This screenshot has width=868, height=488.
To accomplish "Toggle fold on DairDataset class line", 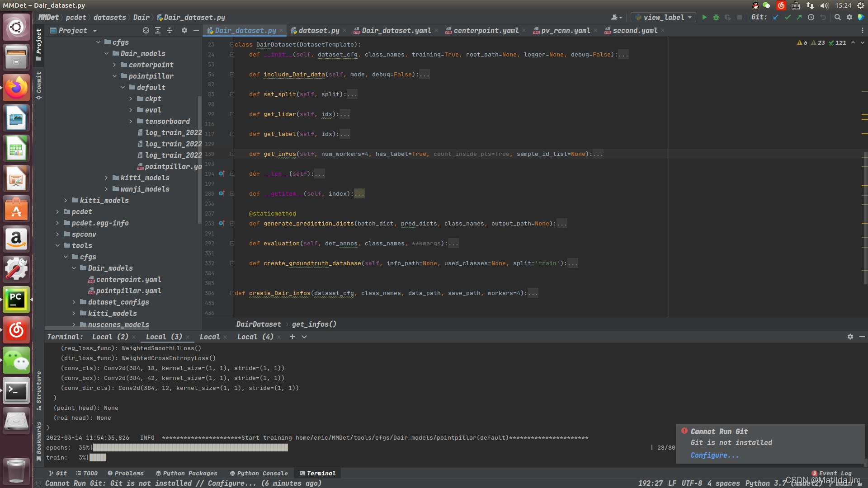I will pos(232,45).
